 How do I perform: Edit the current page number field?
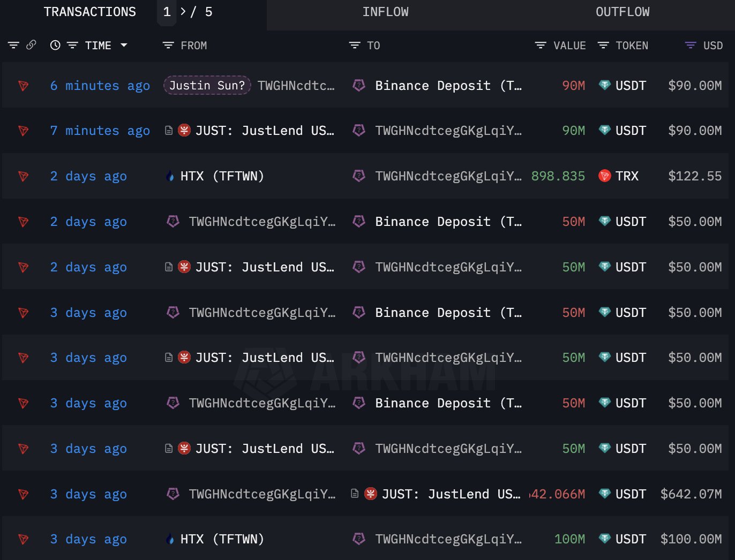pyautogui.click(x=167, y=12)
